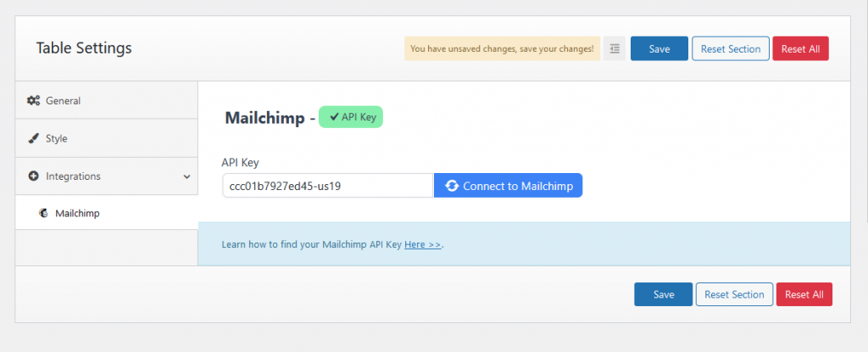
Task: Click the sync arrows icon on Connect button
Action: coord(452,187)
